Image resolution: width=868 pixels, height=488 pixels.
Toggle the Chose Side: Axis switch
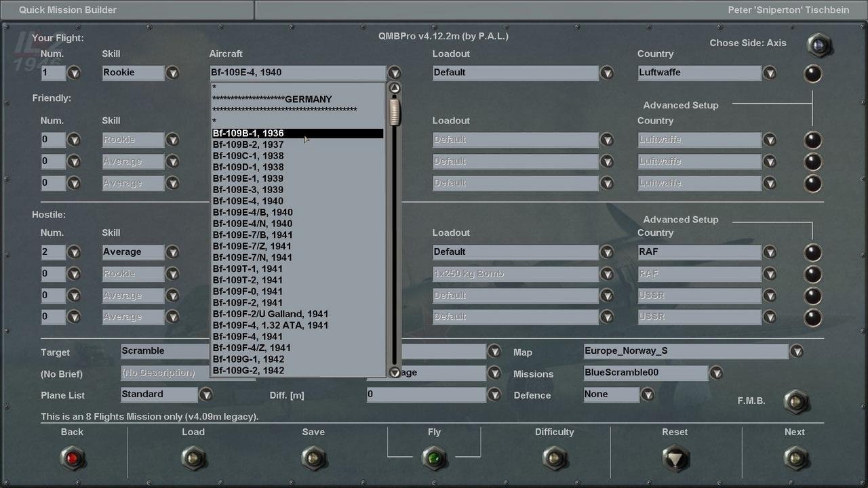pyautogui.click(x=818, y=45)
